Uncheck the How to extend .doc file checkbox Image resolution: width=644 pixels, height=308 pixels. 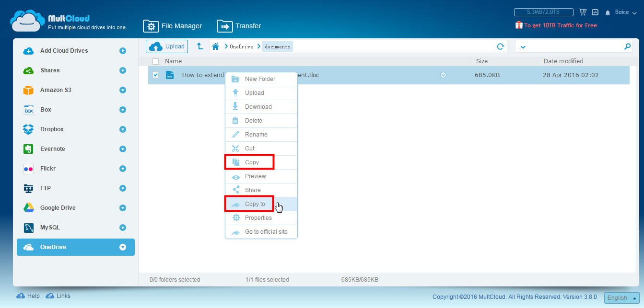pos(155,75)
